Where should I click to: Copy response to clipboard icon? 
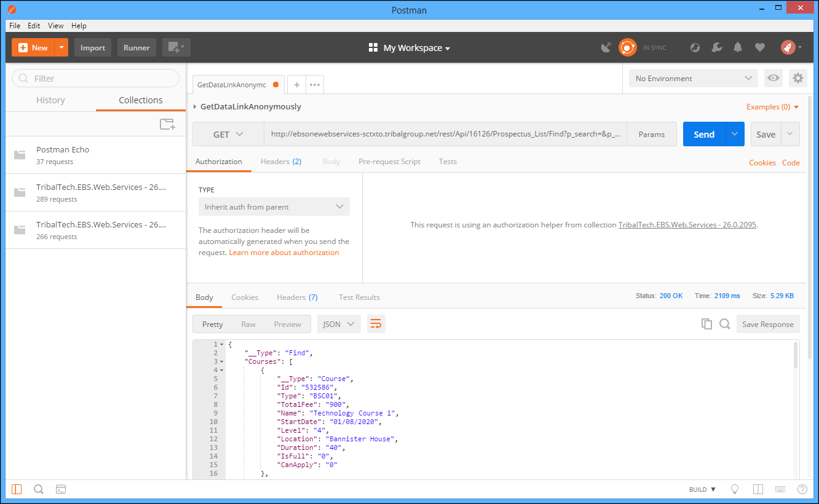tap(706, 324)
